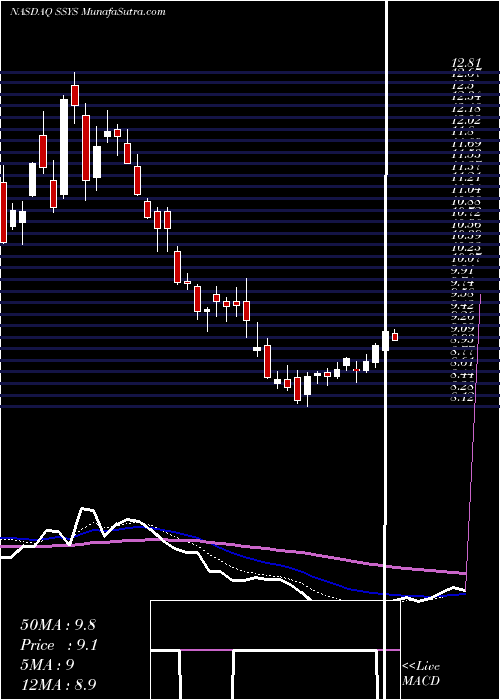Screen dimensions: 500x700
Task: Click the Price : 9.1 readout
Action: [59, 645]
